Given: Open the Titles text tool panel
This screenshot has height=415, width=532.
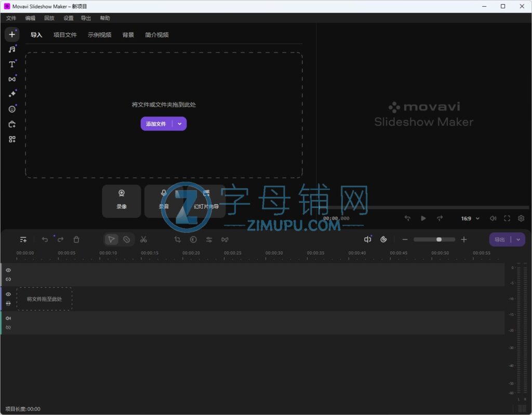Looking at the screenshot, I should [x=12, y=64].
